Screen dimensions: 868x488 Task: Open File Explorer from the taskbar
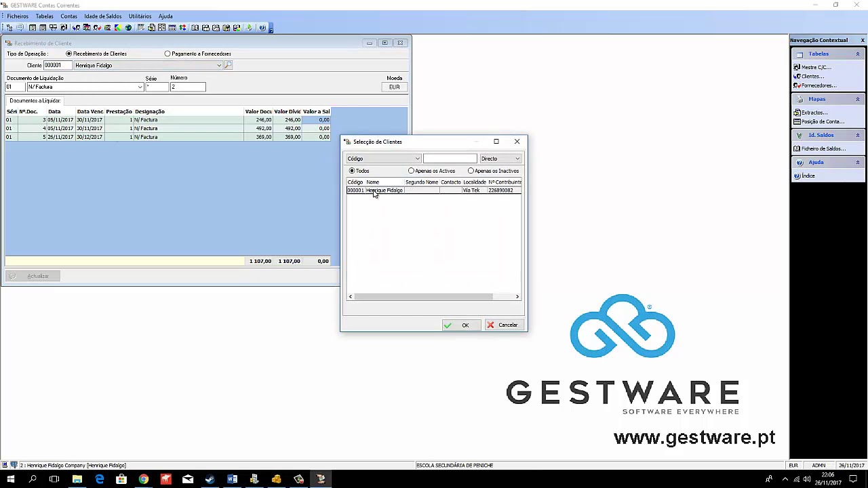pyautogui.click(x=77, y=480)
